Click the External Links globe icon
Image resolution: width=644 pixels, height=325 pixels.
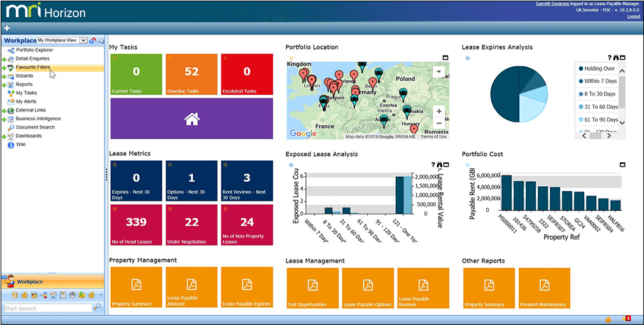(x=11, y=111)
